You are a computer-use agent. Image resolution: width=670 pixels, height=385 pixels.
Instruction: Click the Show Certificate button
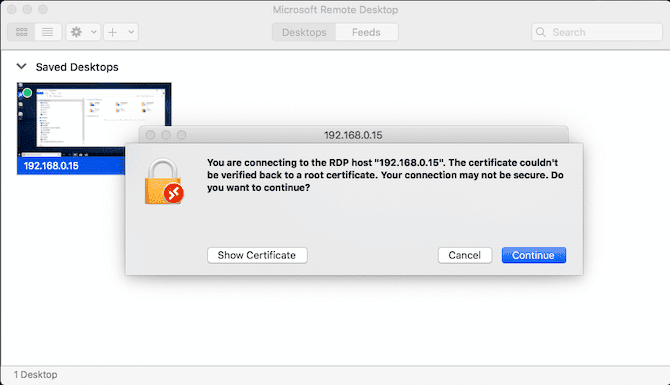click(x=257, y=255)
